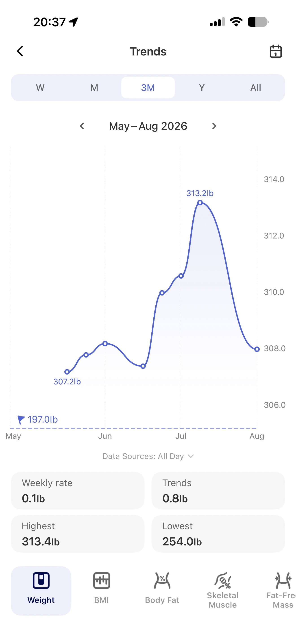Select the Weight metric icon
This screenshot has height=644, width=296.
41,580
